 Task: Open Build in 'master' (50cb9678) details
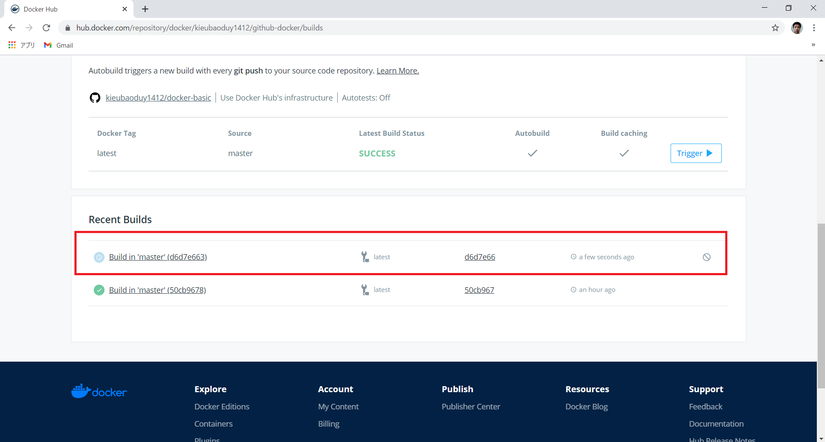point(157,290)
